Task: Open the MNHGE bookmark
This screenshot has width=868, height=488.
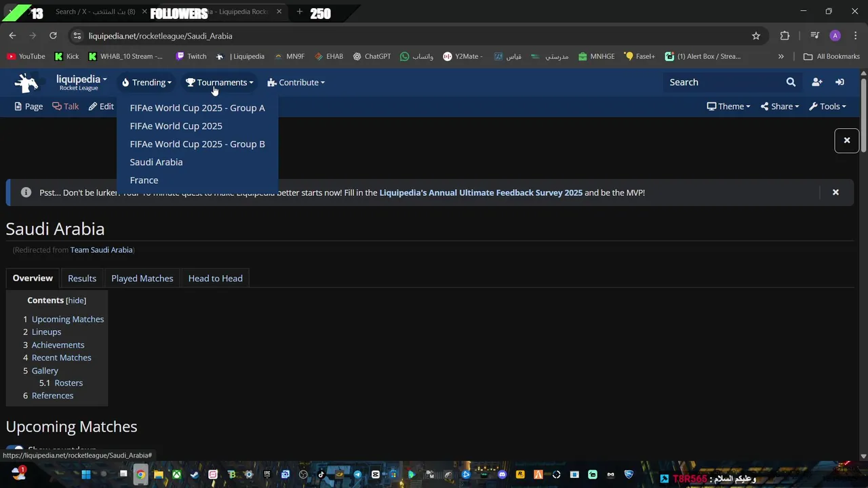Action: 595,56
